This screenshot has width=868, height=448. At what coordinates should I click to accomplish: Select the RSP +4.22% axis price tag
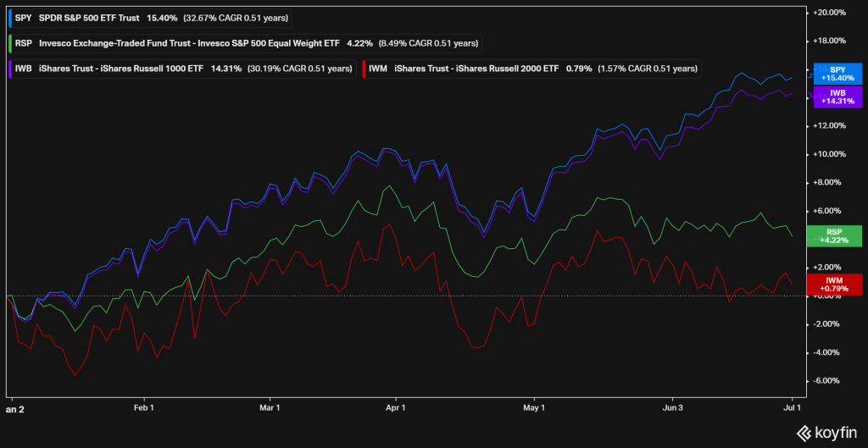837,235
